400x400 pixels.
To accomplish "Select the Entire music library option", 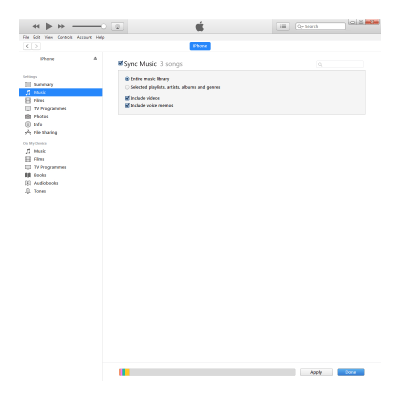I will point(127,79).
